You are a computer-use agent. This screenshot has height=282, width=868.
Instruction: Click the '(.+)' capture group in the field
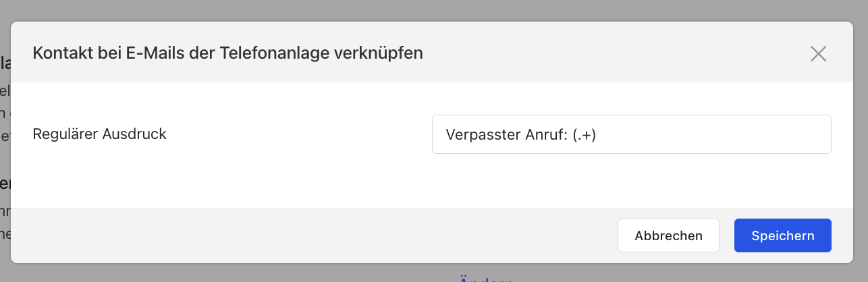click(584, 135)
